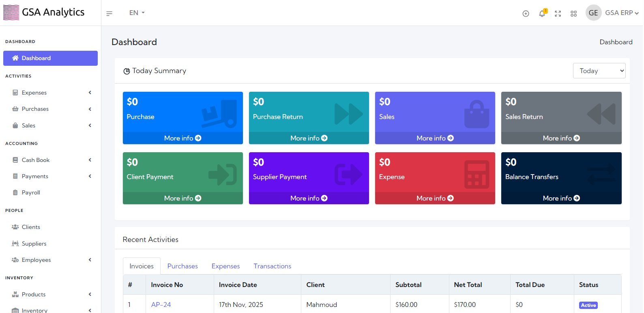Click the Cash Book icon in sidebar
644x313 pixels.
pyautogui.click(x=15, y=160)
